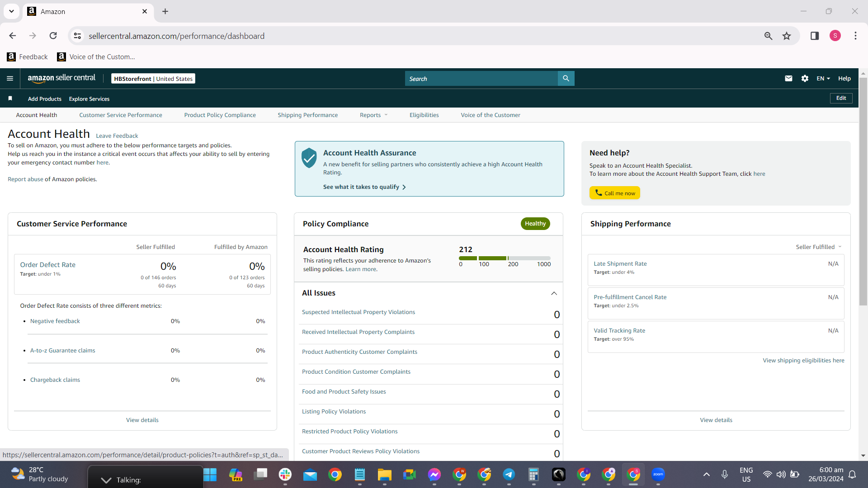This screenshot has height=488, width=868.
Task: Click Add Products link
Action: (45, 99)
